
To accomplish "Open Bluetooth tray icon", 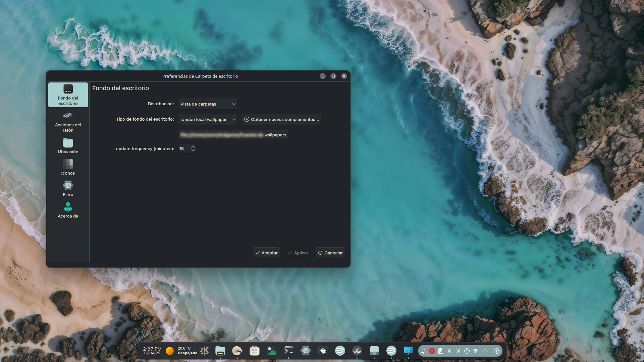I will click(449, 351).
